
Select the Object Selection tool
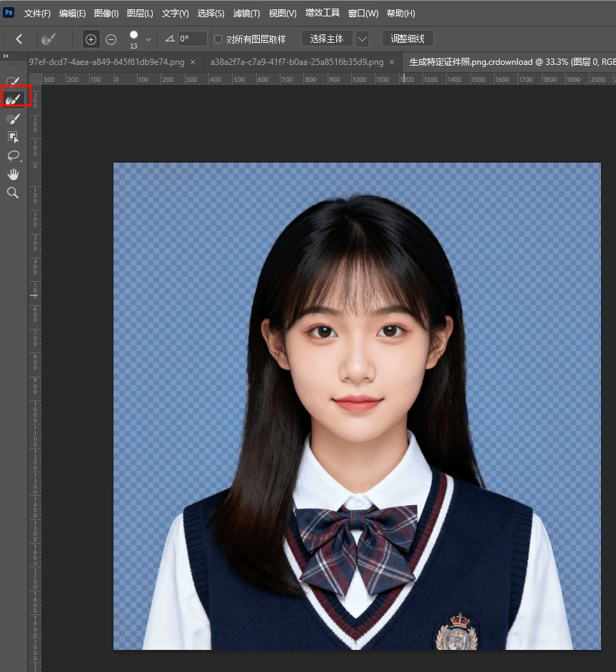[x=13, y=136]
